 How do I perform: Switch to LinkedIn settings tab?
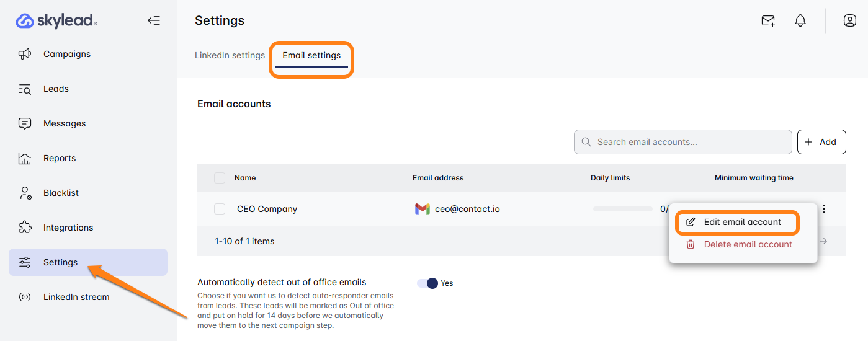230,55
